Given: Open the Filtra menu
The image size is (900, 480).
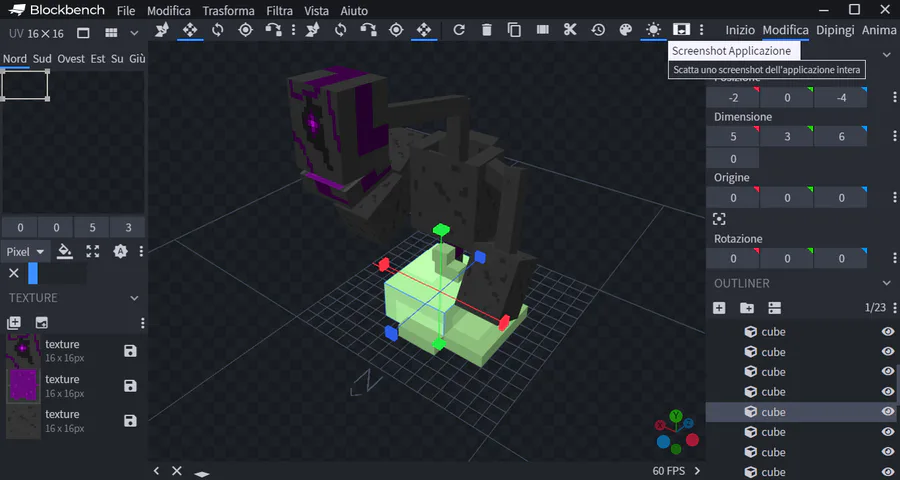Looking at the screenshot, I should (280, 11).
